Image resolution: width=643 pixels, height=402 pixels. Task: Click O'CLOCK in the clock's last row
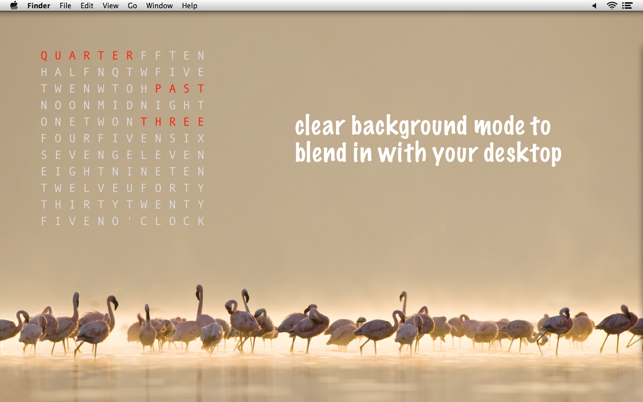[x=158, y=222]
